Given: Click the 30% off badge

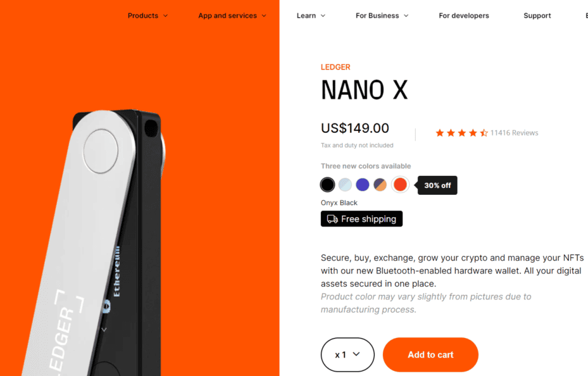Looking at the screenshot, I should [437, 185].
